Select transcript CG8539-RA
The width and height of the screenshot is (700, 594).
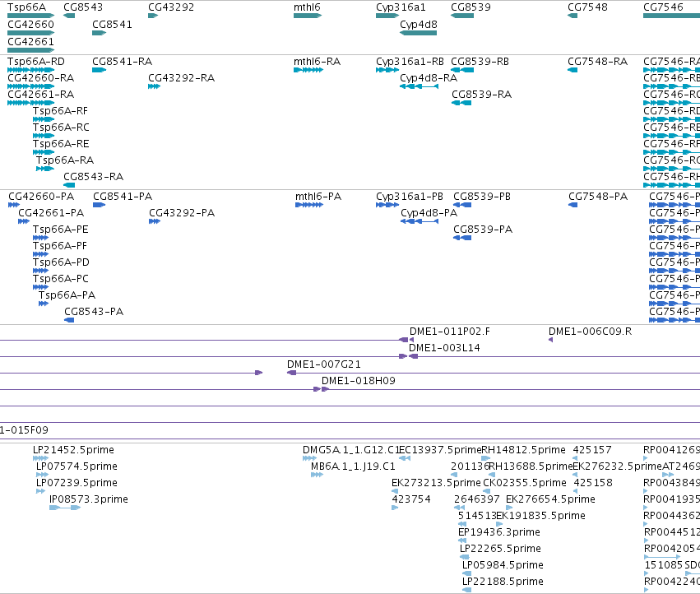point(461,103)
